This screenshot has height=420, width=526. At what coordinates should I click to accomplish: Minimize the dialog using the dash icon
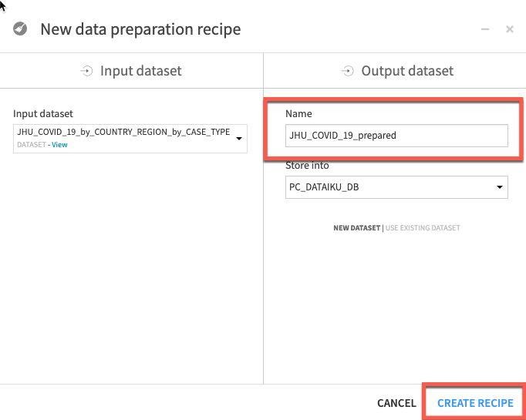pyautogui.click(x=485, y=29)
